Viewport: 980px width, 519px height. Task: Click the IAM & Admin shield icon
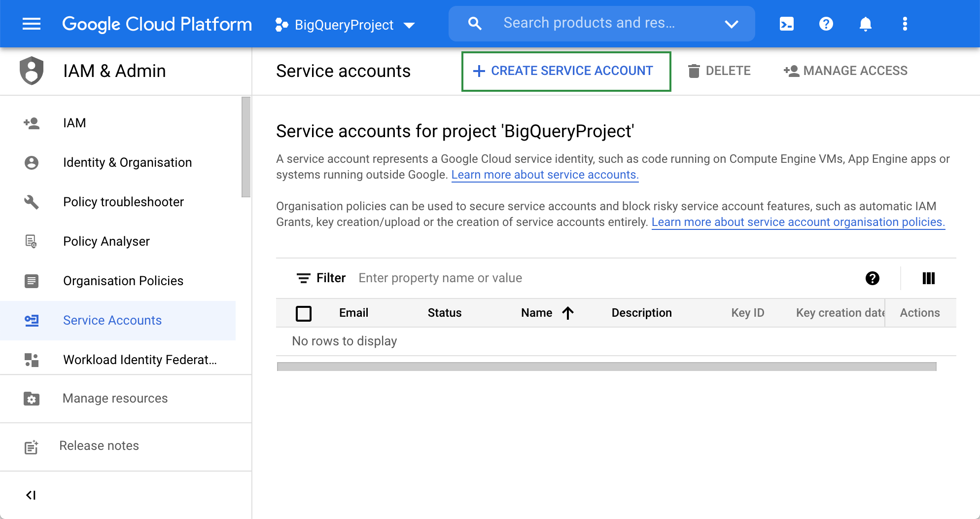pyautogui.click(x=32, y=71)
